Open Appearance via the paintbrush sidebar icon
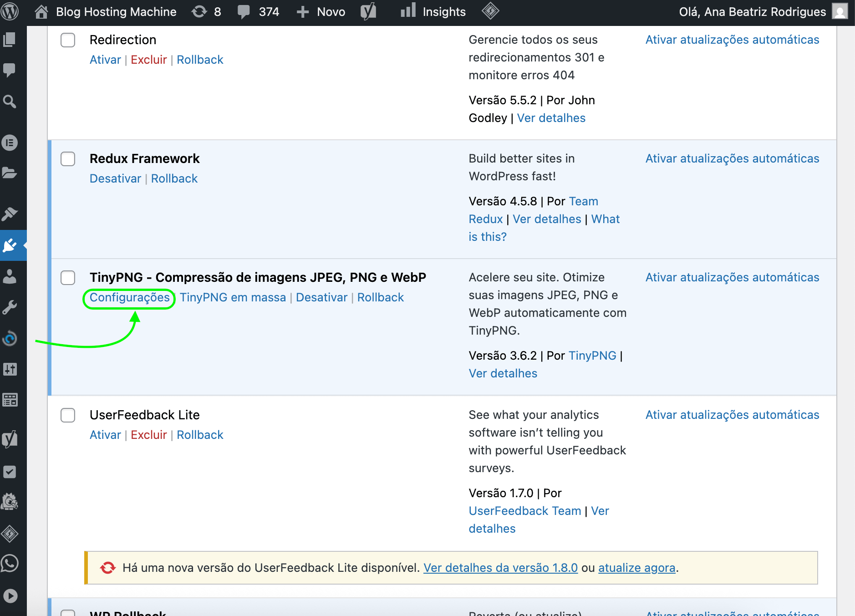 pyautogui.click(x=10, y=214)
